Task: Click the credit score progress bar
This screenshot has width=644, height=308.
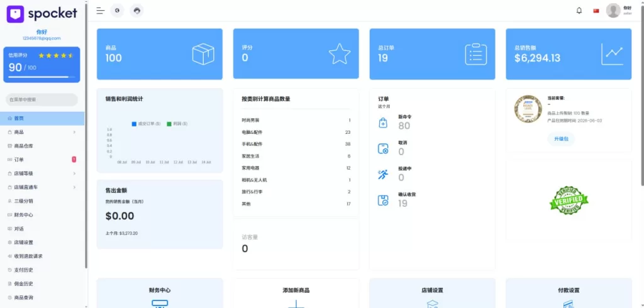Action: click(x=42, y=77)
